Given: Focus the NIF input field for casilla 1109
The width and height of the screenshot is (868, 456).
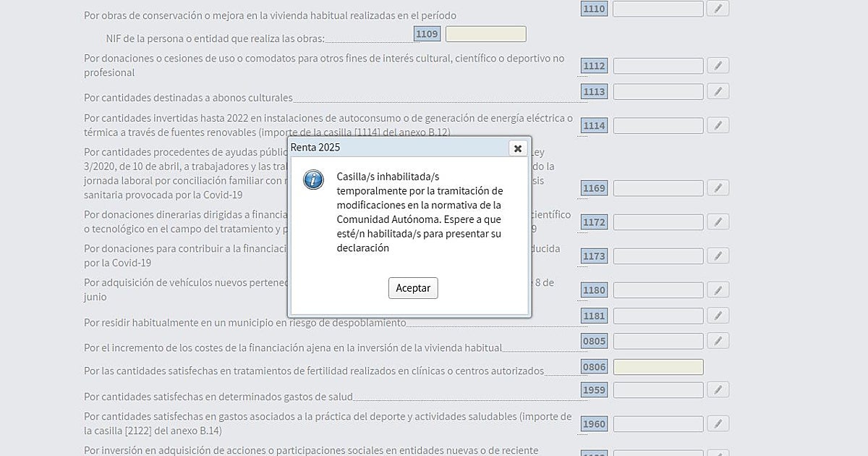Looking at the screenshot, I should [x=485, y=34].
